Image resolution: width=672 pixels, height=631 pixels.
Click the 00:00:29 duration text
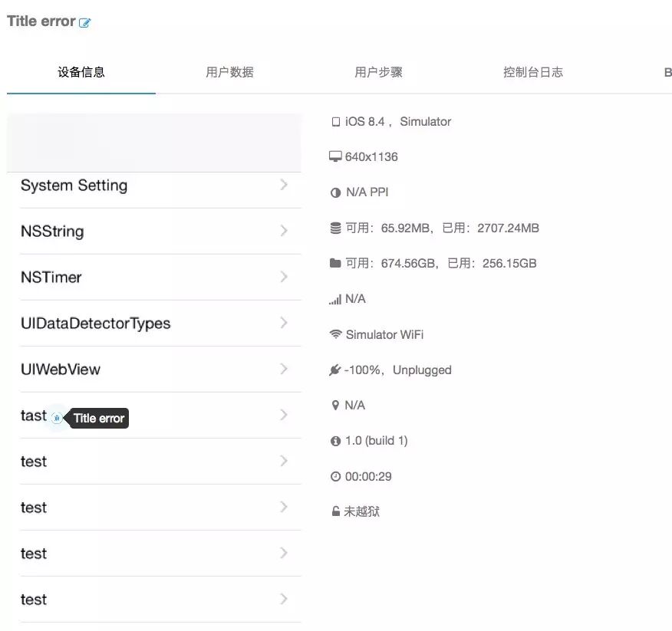pyautogui.click(x=368, y=476)
